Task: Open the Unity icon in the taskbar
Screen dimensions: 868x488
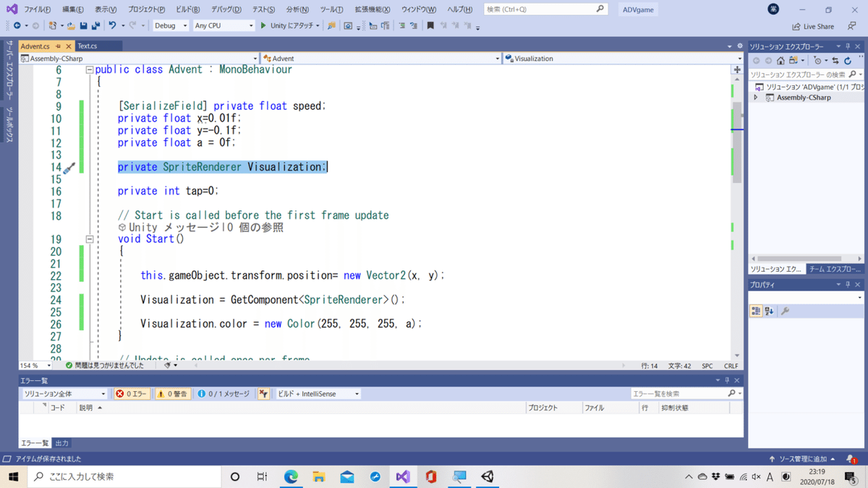Action: pos(488,476)
